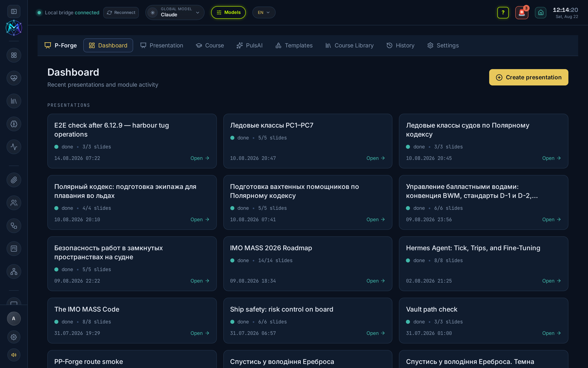Viewport: 588px width, 368px height.
Task: Open the IMO MASS 2026 Roadmap presentation
Action: click(376, 281)
